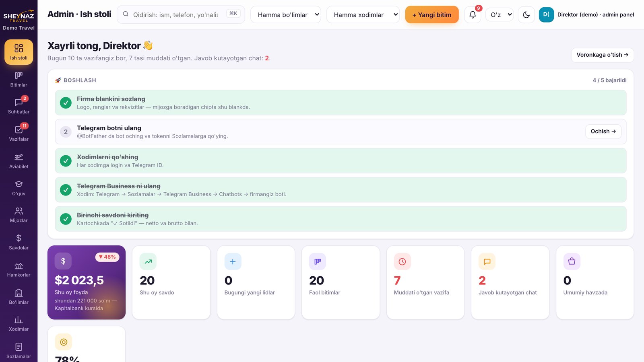Click the ⌘K shortcut hint

233,14
